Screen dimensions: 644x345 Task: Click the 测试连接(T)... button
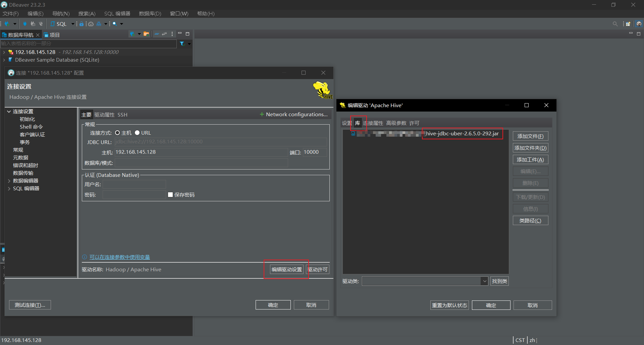click(x=30, y=305)
